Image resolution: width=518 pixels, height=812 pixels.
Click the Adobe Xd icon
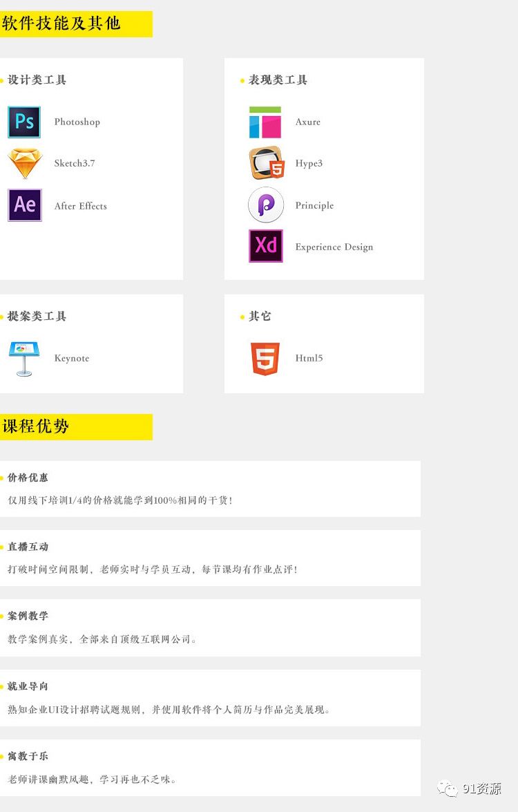click(x=266, y=246)
